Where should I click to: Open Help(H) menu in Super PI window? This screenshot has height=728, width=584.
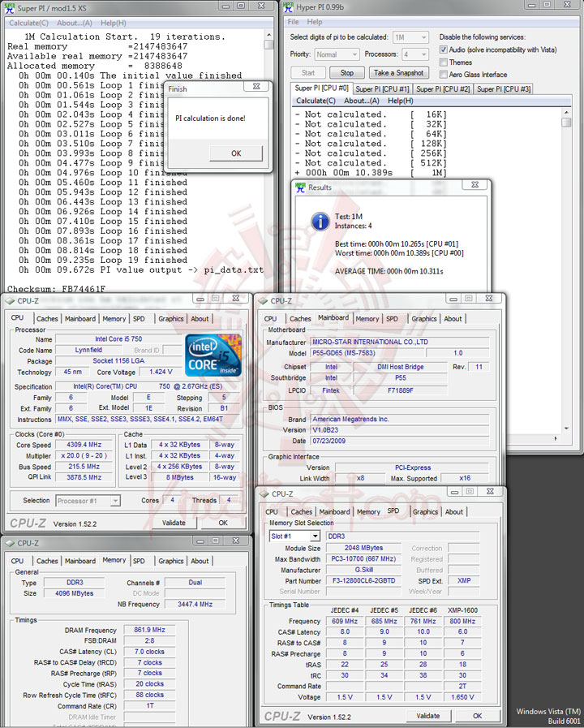pos(114,23)
